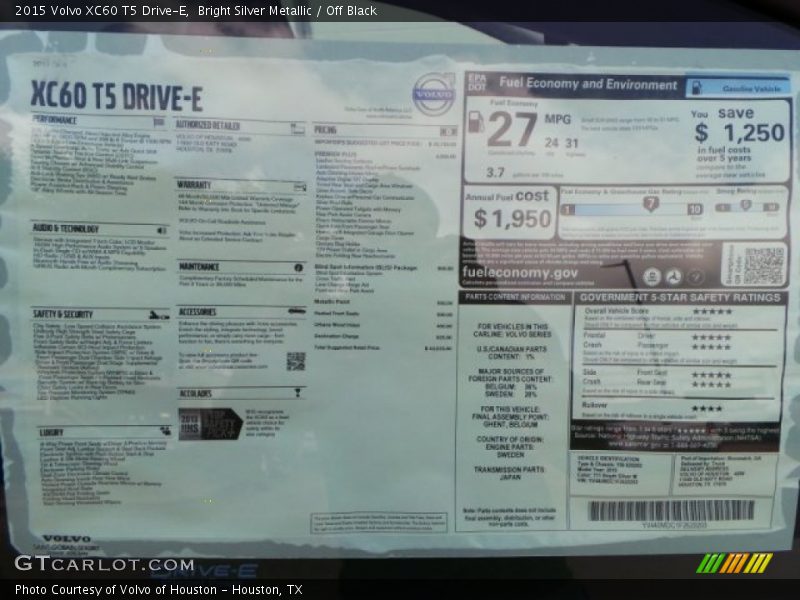Viewport: 800px width, 600px height.
Task: Click the U.S./Canadian Parts Content line
Action: [511, 353]
